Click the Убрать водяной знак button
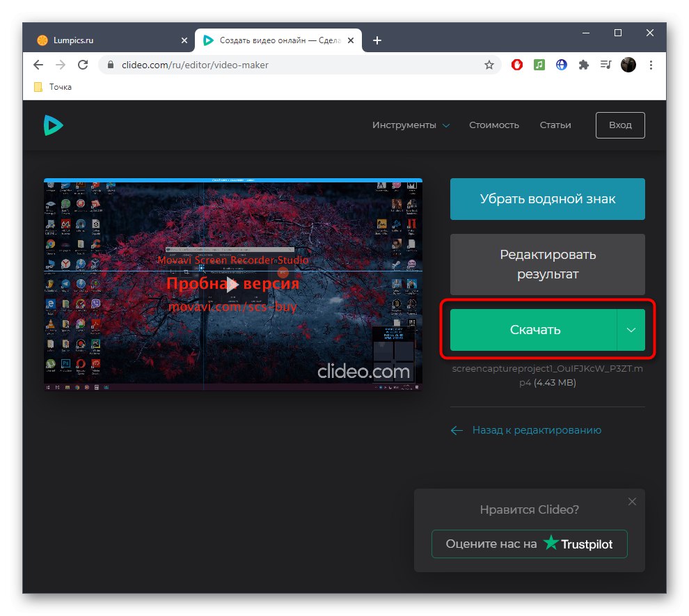The height and width of the screenshot is (616, 689). click(547, 199)
